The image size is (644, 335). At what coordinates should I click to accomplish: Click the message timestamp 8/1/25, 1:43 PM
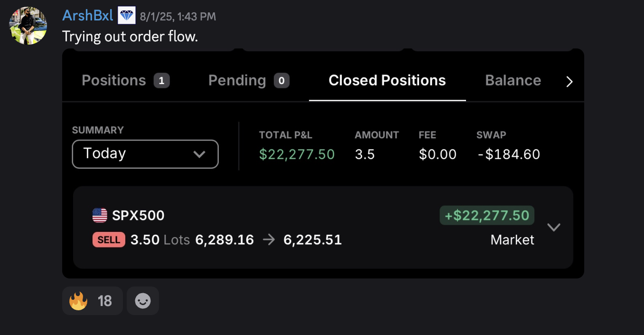pos(178,17)
